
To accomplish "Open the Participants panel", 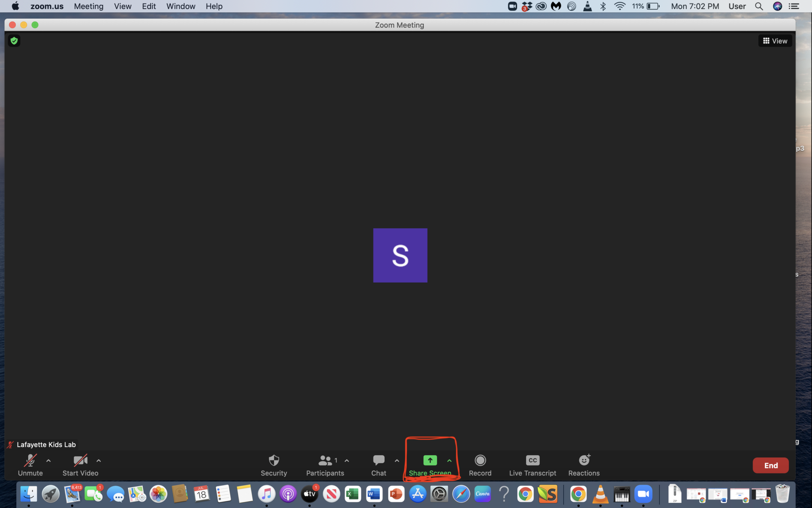I will [x=325, y=465].
